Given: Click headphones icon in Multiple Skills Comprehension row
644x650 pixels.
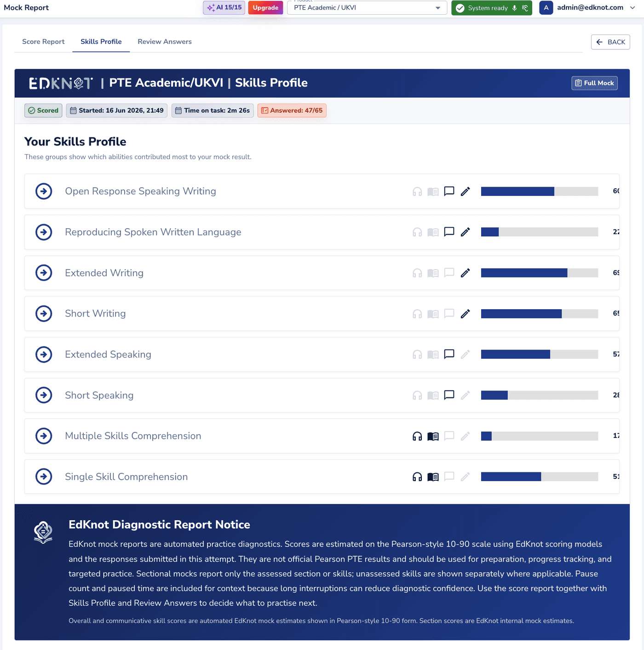Looking at the screenshot, I should [x=417, y=436].
